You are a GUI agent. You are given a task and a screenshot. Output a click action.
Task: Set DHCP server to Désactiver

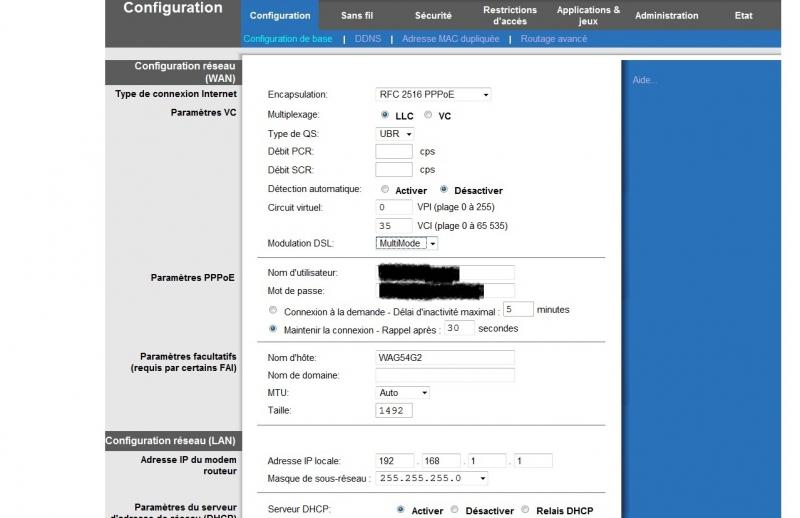click(454, 509)
